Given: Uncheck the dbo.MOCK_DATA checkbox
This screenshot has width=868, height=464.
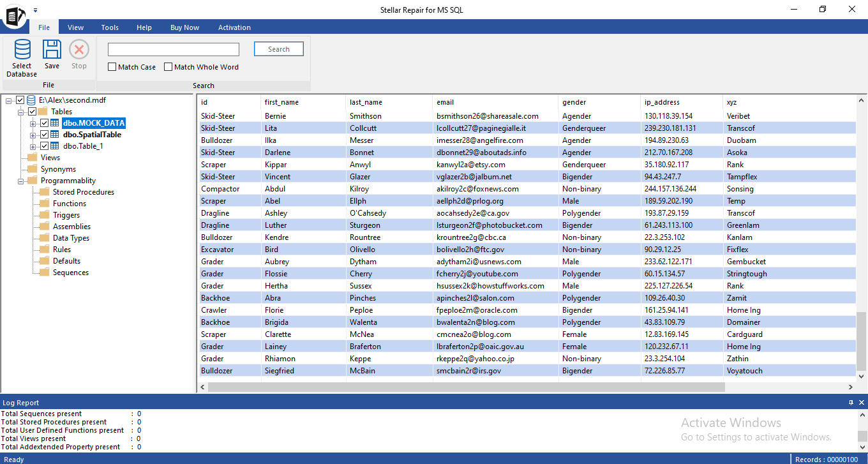Looking at the screenshot, I should (x=44, y=123).
